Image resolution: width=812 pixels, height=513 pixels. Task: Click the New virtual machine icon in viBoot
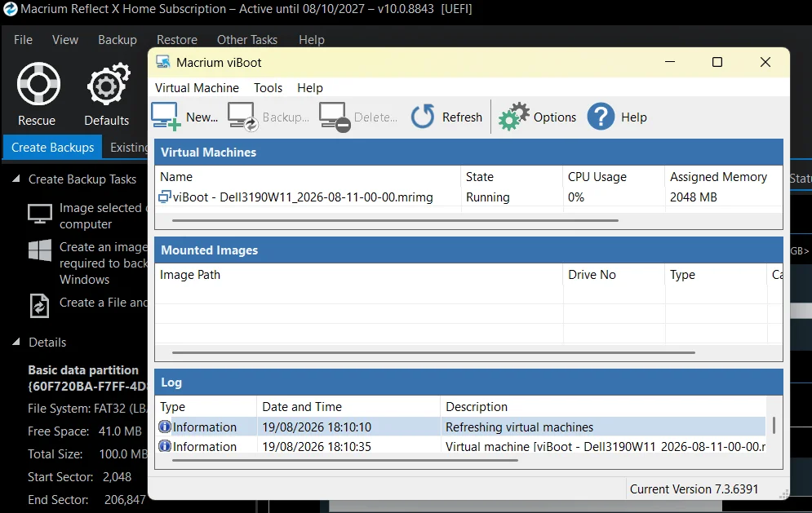click(x=166, y=117)
